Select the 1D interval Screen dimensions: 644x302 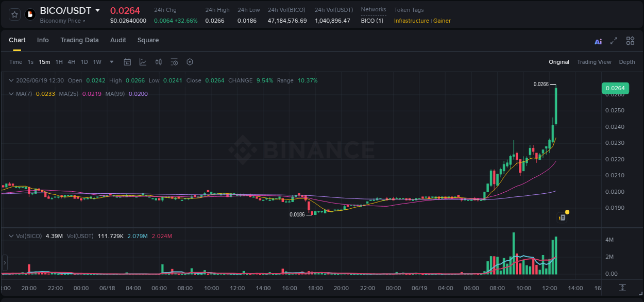(84, 62)
